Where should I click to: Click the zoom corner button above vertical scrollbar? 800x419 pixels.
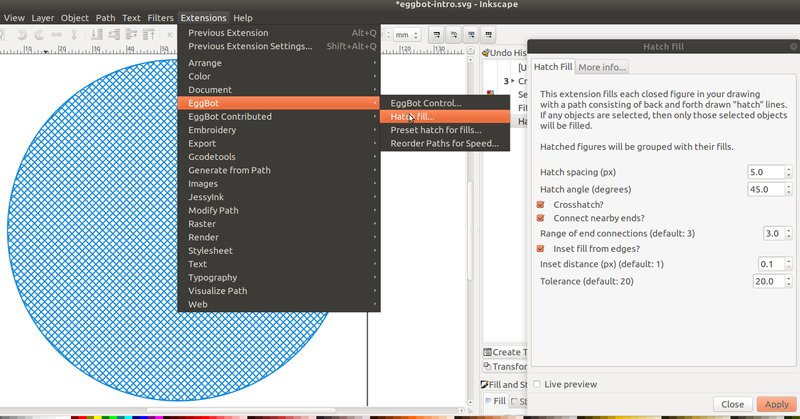click(x=471, y=51)
